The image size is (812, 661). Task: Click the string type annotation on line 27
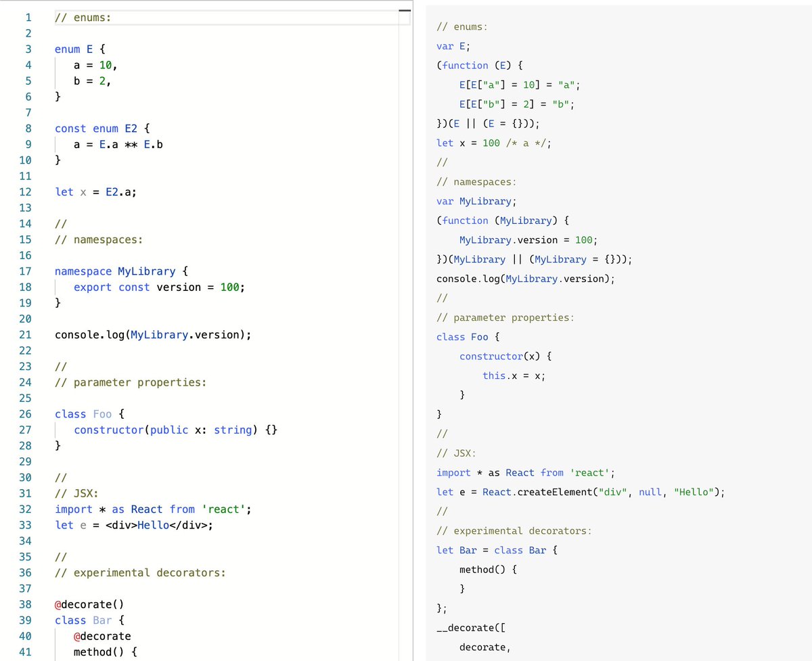coord(233,430)
